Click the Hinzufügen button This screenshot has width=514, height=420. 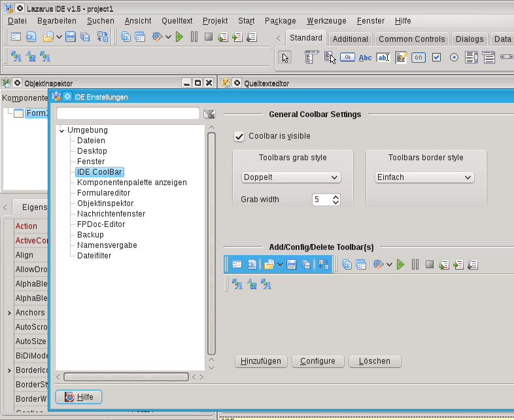tap(260, 361)
